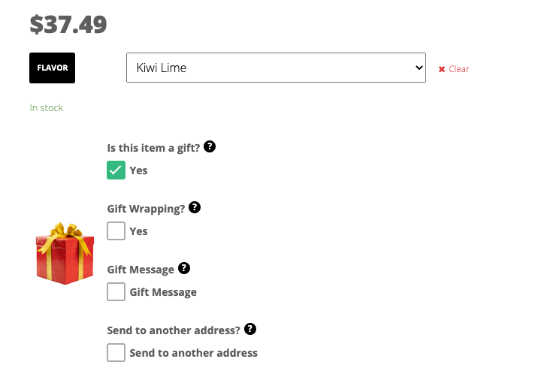Image resolution: width=538 pixels, height=392 pixels.
Task: Open the Gift Wrapping help tooltip icon
Action: click(x=195, y=207)
